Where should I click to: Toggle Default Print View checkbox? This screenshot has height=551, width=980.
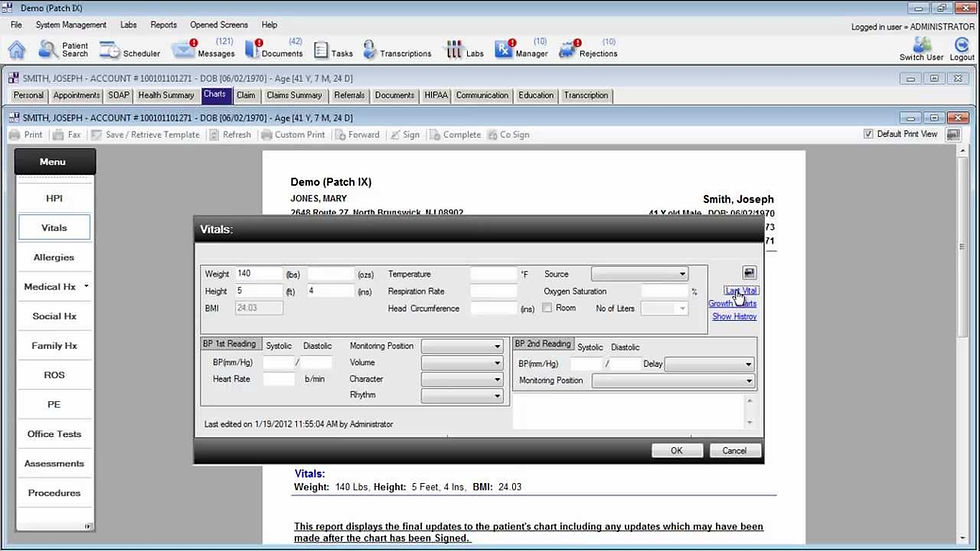[868, 134]
